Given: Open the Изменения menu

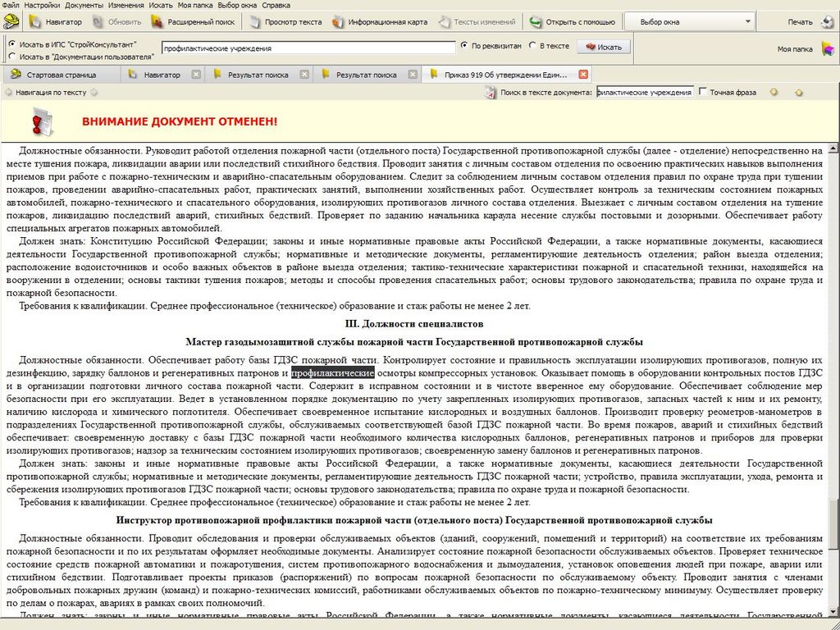Looking at the screenshot, I should point(126,6).
